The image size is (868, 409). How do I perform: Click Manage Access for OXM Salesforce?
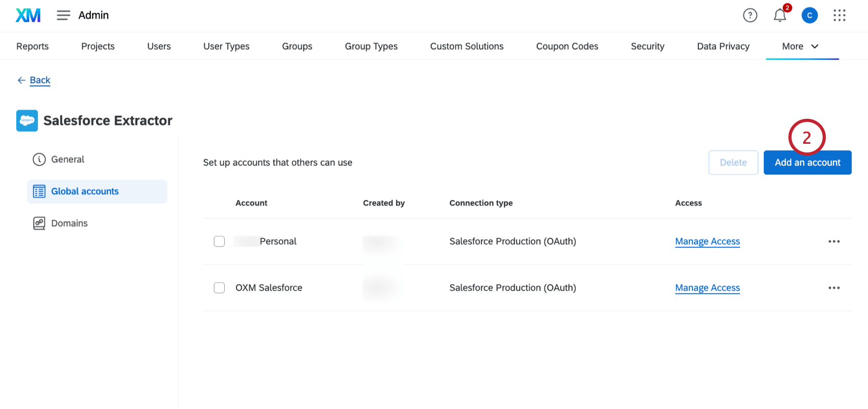pyautogui.click(x=707, y=288)
